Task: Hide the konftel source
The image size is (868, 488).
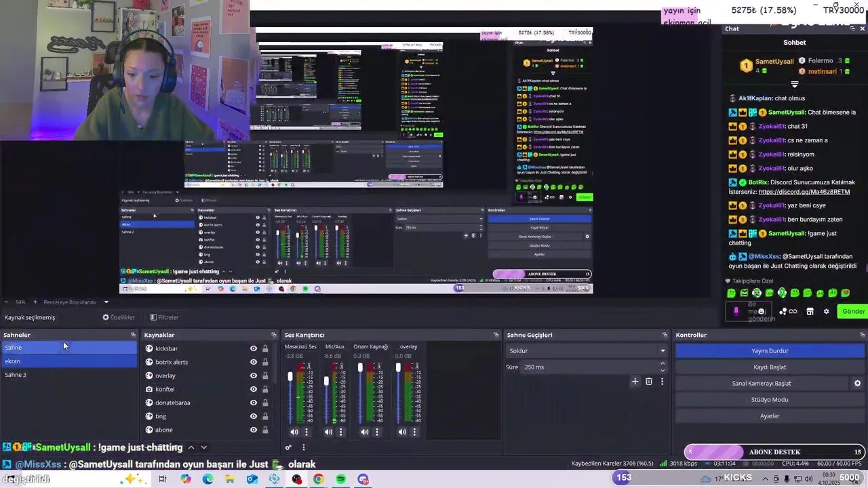Action: pos(254,389)
